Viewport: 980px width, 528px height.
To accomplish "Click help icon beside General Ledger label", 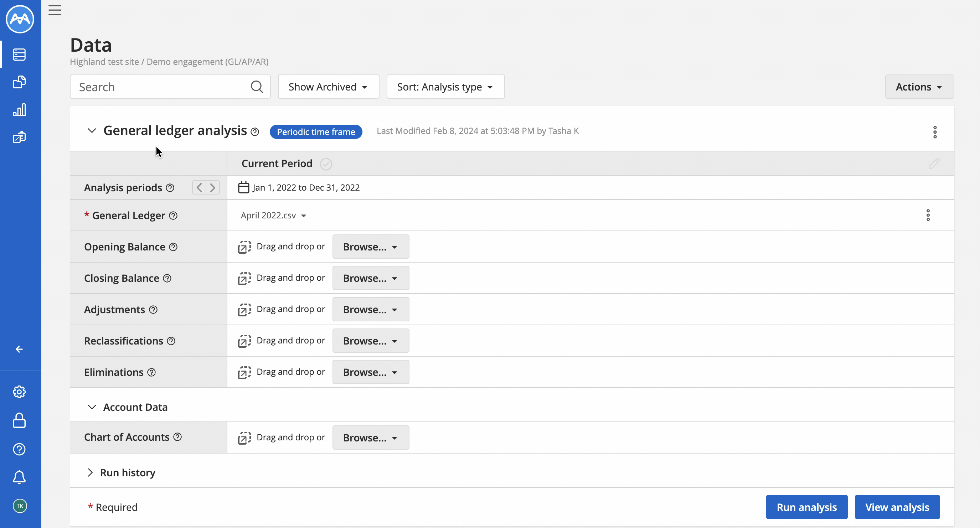I will coord(173,216).
